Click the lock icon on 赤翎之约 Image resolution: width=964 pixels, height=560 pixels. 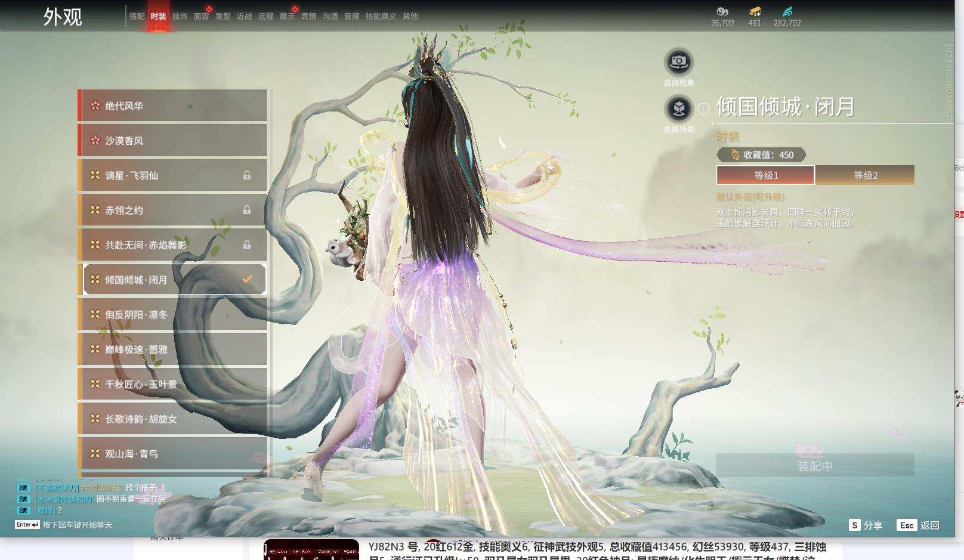(x=247, y=210)
